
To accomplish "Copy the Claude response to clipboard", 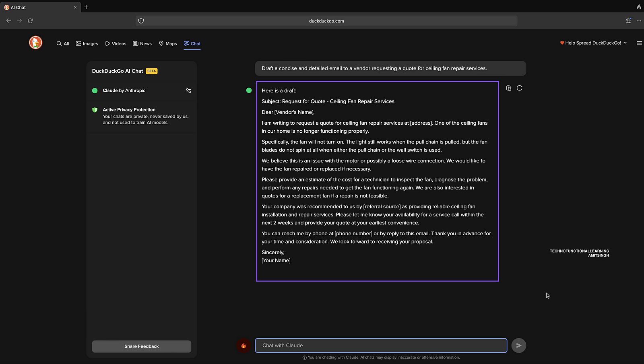I will coord(509,88).
